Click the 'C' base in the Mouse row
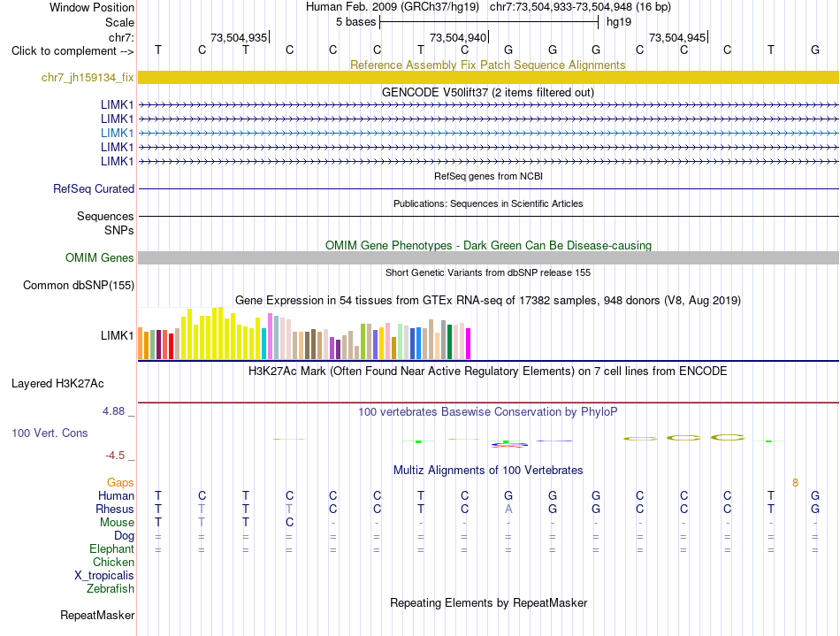Viewport: 840px width, 636px height. [x=289, y=523]
